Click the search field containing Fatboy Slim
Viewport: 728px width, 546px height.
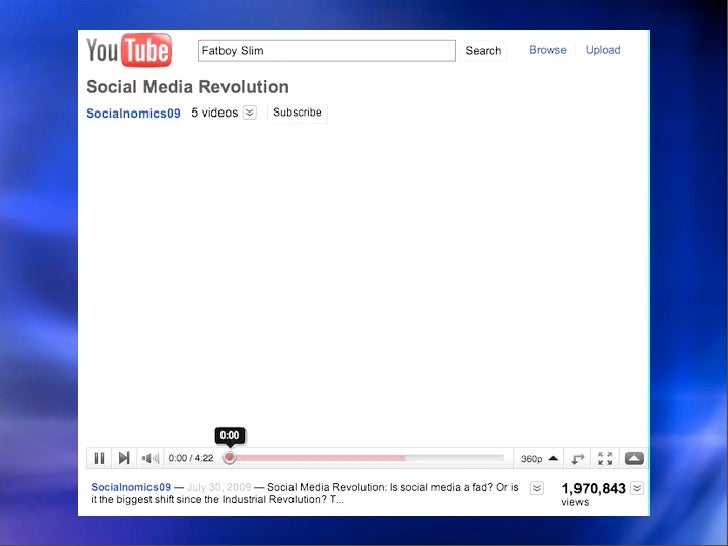pyautogui.click(x=327, y=51)
